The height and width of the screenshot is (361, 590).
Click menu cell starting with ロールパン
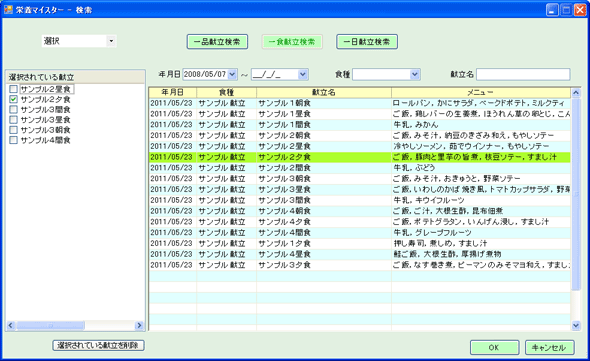click(x=481, y=103)
